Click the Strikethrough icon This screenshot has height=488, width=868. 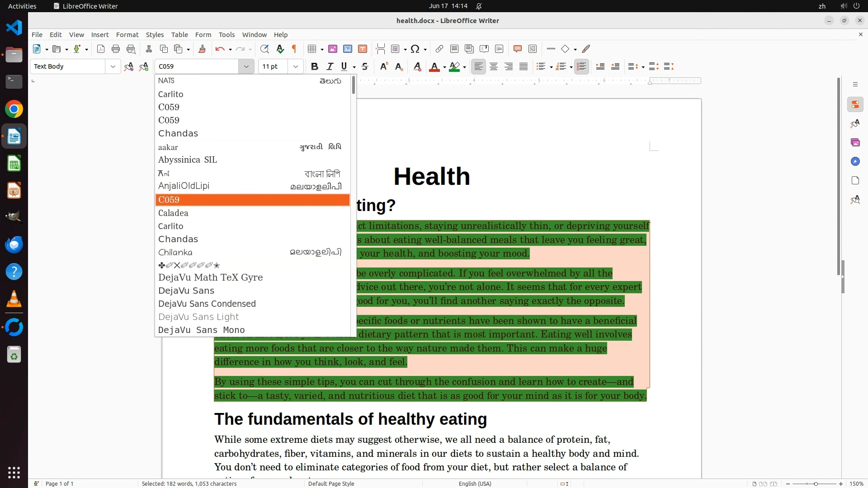click(x=365, y=66)
